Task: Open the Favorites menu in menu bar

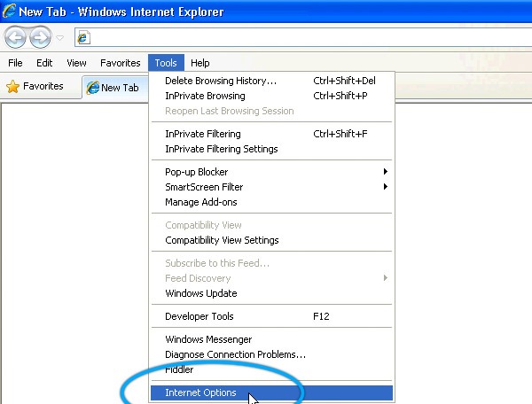Action: [120, 63]
